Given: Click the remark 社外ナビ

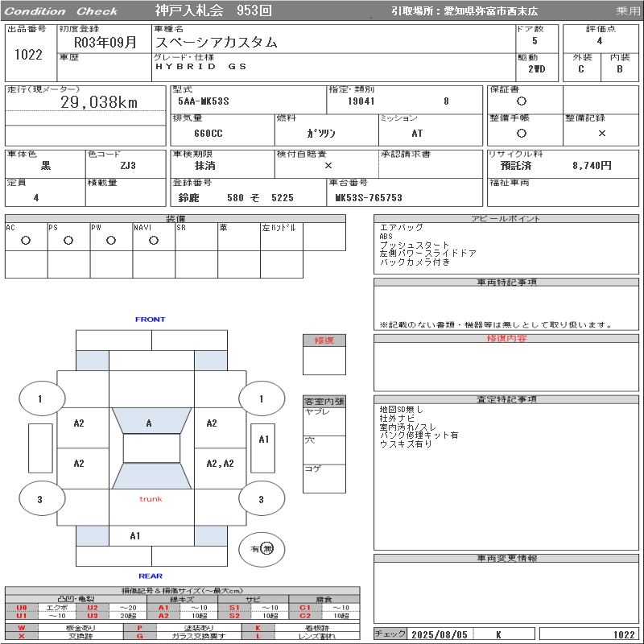Looking at the screenshot, I should coord(397,418).
